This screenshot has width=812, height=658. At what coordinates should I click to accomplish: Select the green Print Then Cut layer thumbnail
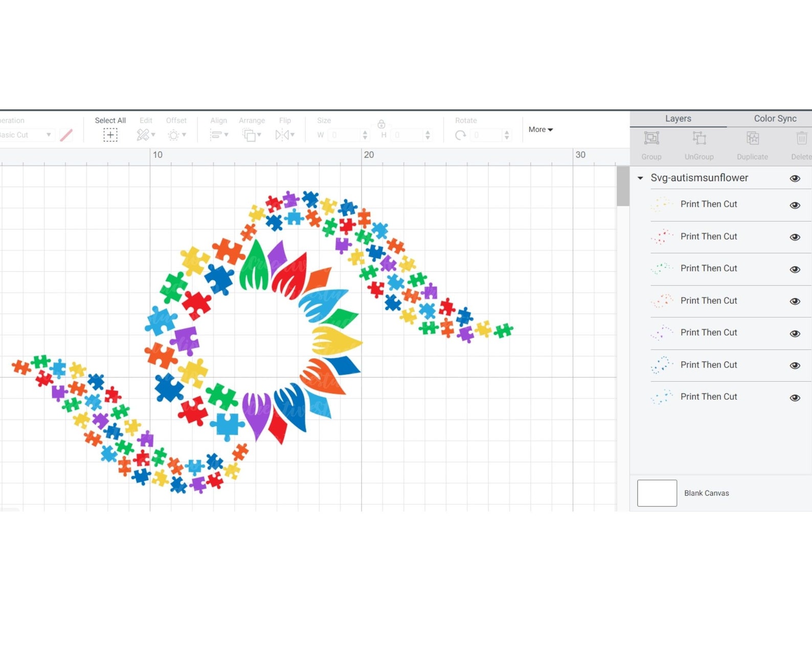coord(662,269)
